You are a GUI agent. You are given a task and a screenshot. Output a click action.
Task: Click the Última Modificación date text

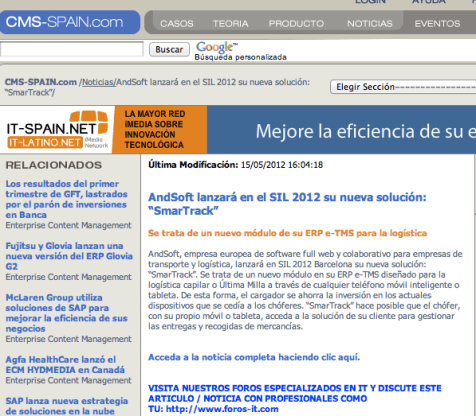point(235,165)
